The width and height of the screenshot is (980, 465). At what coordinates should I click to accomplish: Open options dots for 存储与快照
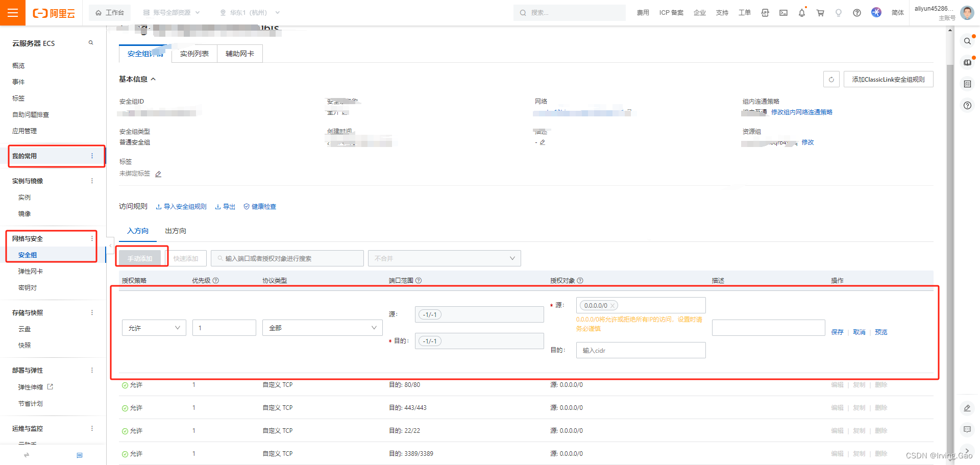[92, 312]
